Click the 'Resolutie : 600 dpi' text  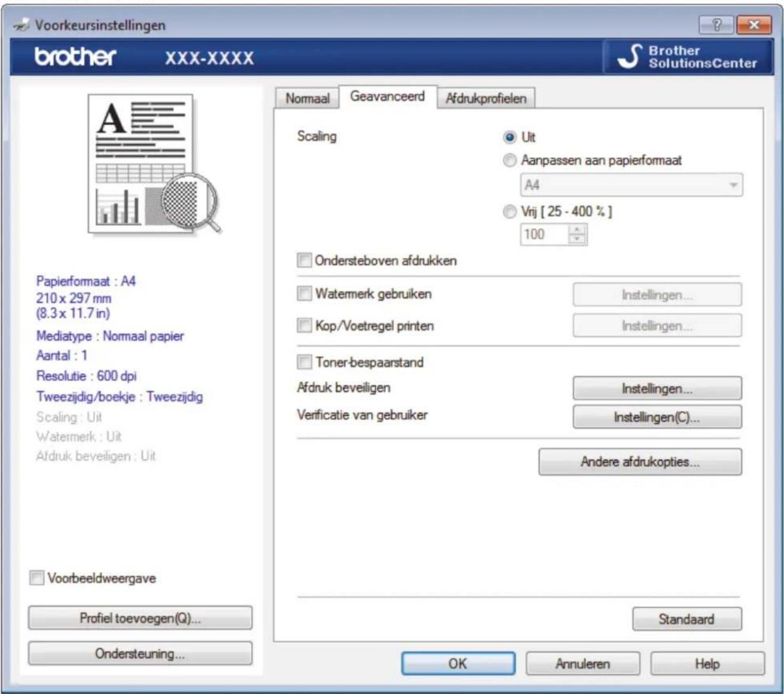pos(86,376)
